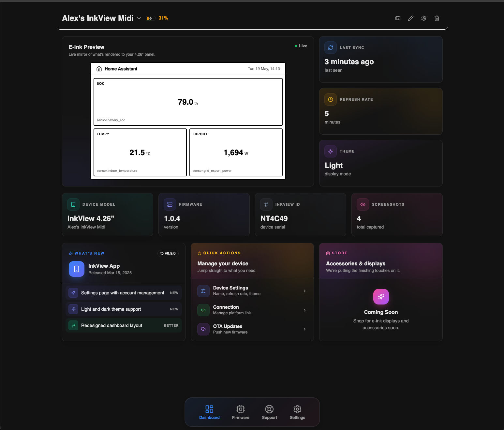Click the Quick Actions target icon
The height and width of the screenshot is (430, 504).
click(x=200, y=253)
